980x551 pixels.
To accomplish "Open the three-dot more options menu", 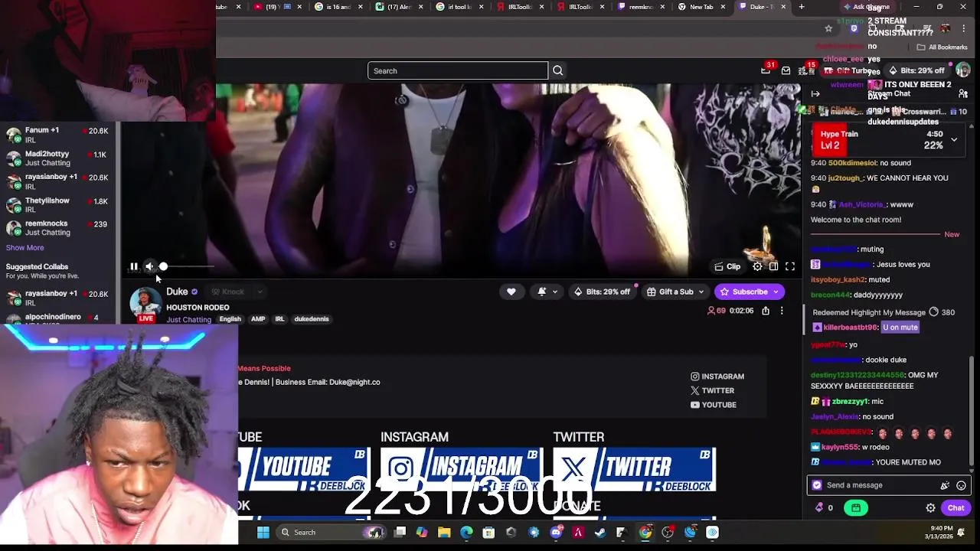I will coord(782,311).
